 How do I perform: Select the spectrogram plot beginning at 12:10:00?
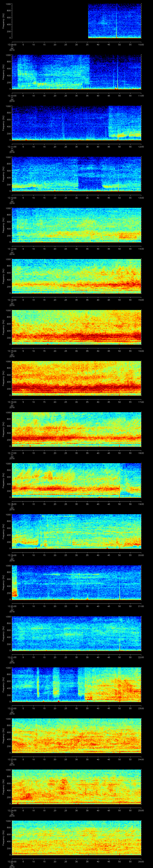(x=77, y=72)
